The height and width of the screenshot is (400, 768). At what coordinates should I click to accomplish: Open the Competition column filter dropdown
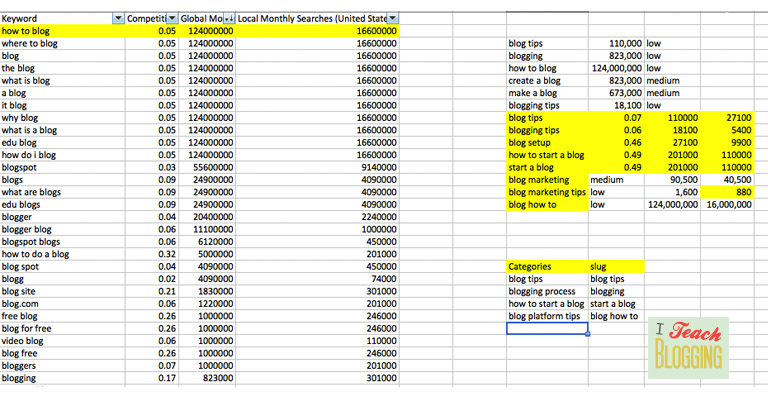click(172, 19)
